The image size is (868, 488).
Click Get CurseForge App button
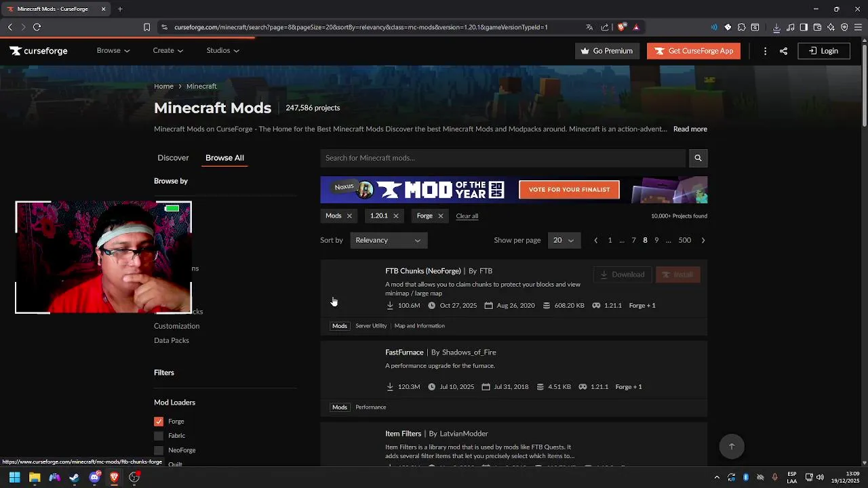click(x=694, y=51)
